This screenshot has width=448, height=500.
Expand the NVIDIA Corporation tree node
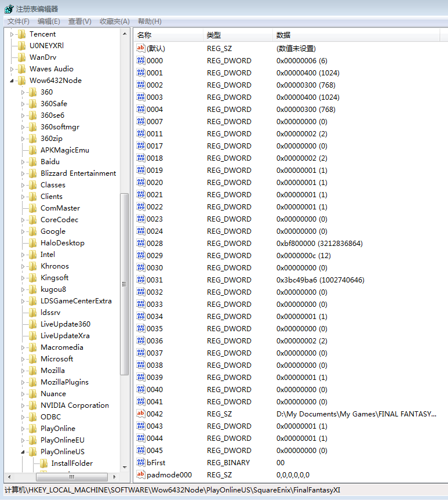pos(23,405)
